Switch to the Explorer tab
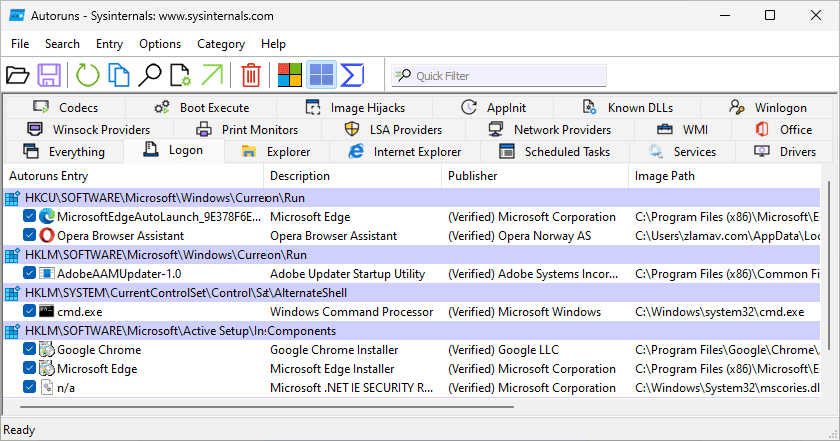The height and width of the screenshot is (441, 840). coord(276,152)
